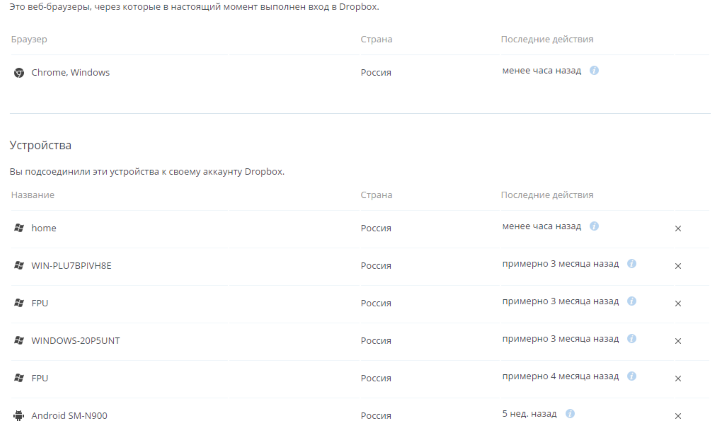
Task: Click the Chrome, Windows browser session name
Action: pos(70,73)
